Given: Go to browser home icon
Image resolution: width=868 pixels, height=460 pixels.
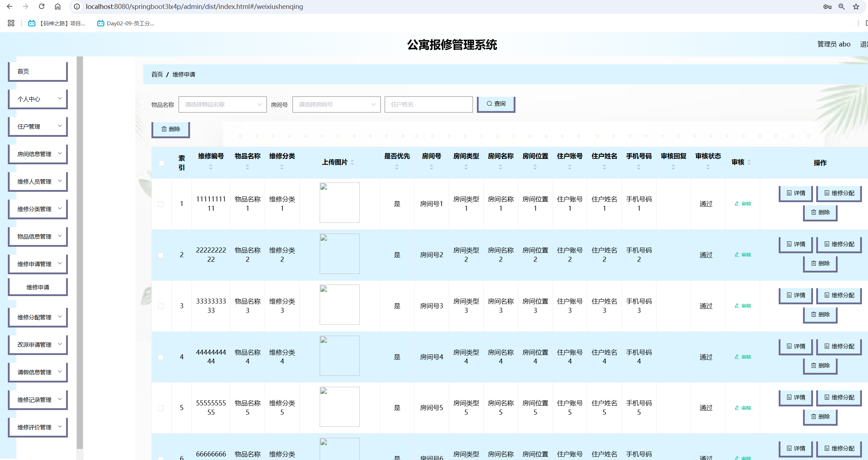Looking at the screenshot, I should pos(58,6).
